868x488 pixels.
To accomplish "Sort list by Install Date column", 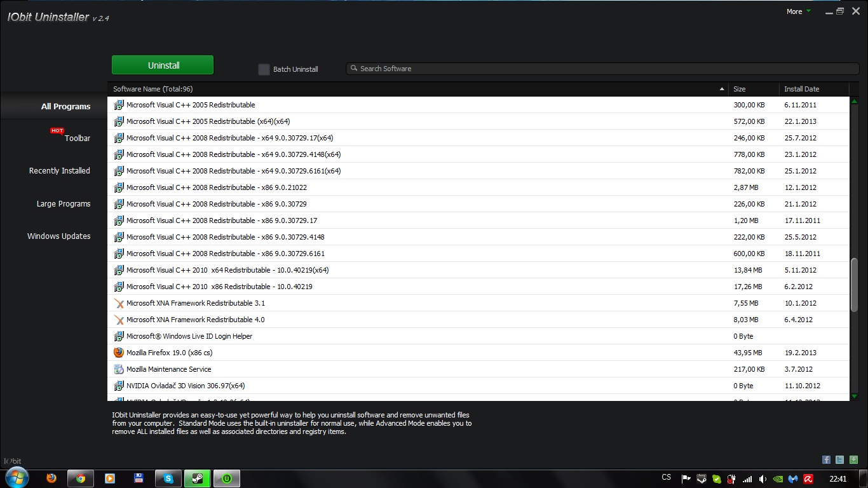I will [x=813, y=89].
